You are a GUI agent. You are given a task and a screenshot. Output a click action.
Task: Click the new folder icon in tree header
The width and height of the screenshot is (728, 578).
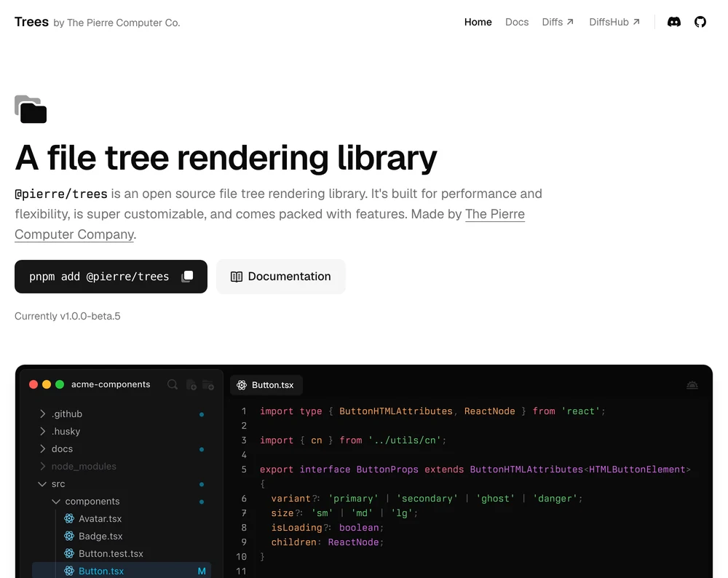click(x=208, y=384)
